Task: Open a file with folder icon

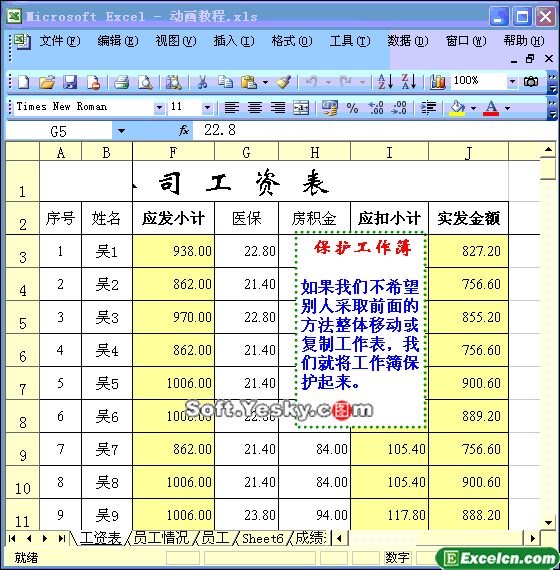Action: tap(47, 82)
